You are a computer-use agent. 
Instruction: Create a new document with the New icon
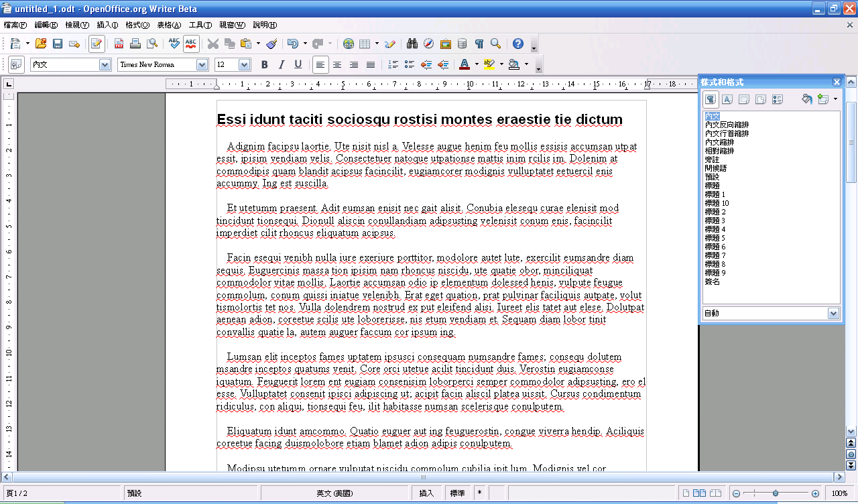click(x=15, y=44)
